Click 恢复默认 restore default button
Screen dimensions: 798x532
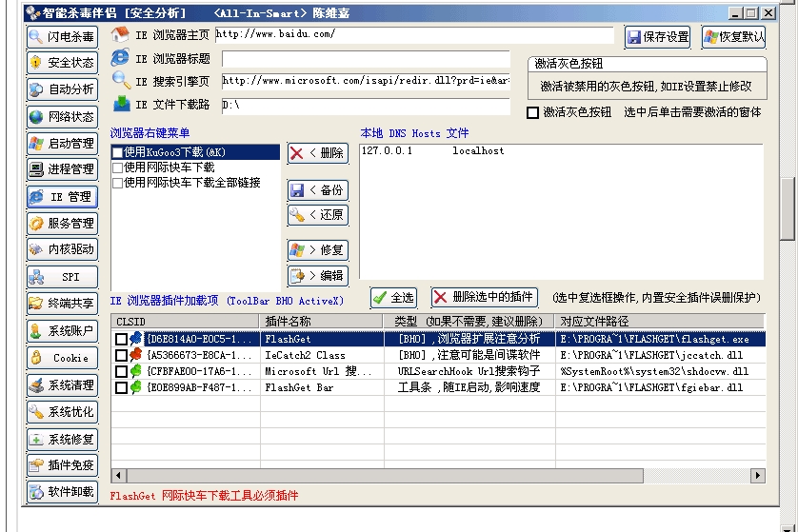733,37
